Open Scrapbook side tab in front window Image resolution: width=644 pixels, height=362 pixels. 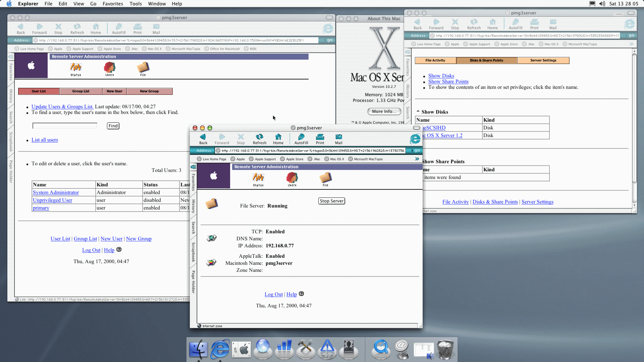point(193,252)
